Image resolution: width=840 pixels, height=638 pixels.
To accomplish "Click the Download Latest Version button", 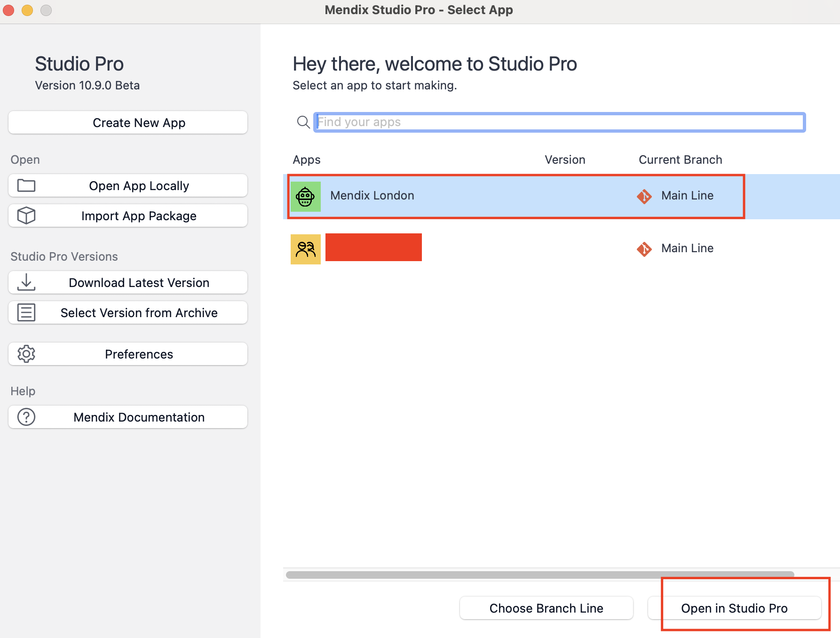I will [x=128, y=283].
